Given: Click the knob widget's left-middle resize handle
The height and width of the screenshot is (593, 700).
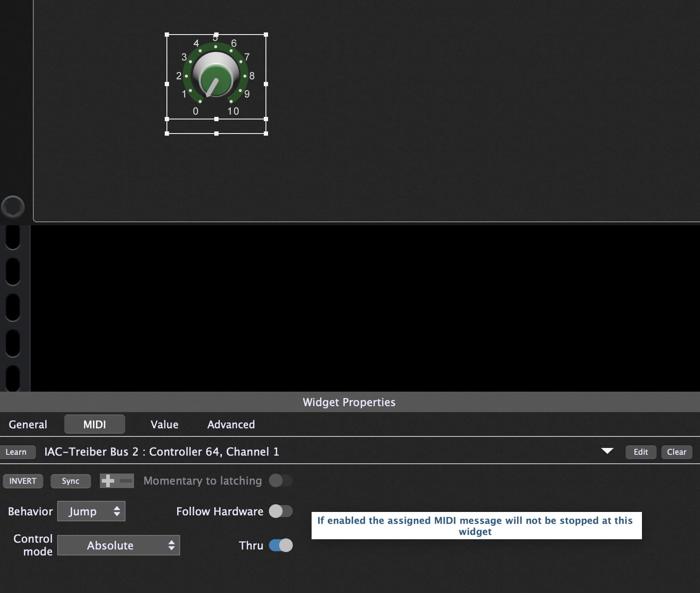Looking at the screenshot, I should click(x=167, y=84).
